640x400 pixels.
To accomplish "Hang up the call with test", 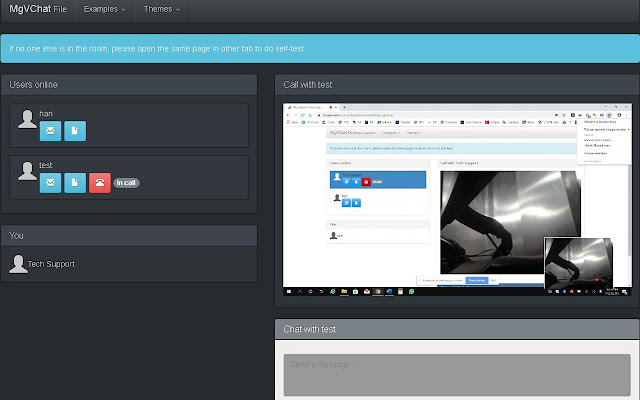I will coord(100,182).
